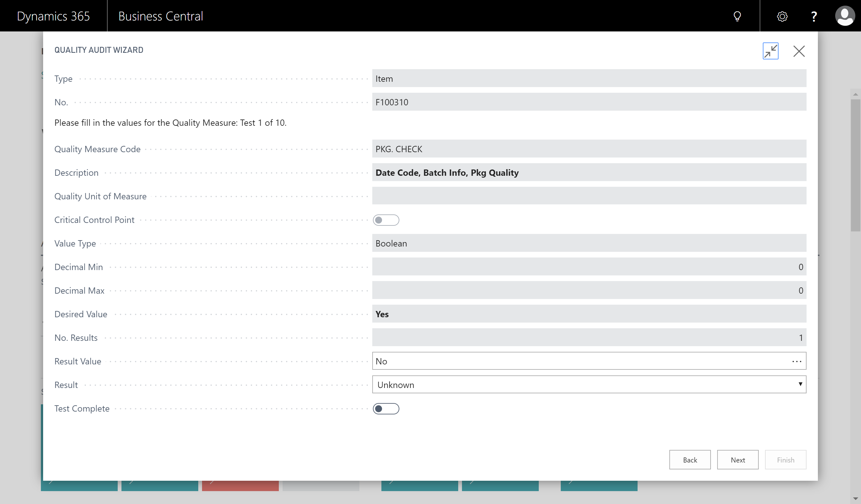The image size is (861, 504).
Task: Click the Desired Value field
Action: pyautogui.click(x=589, y=314)
